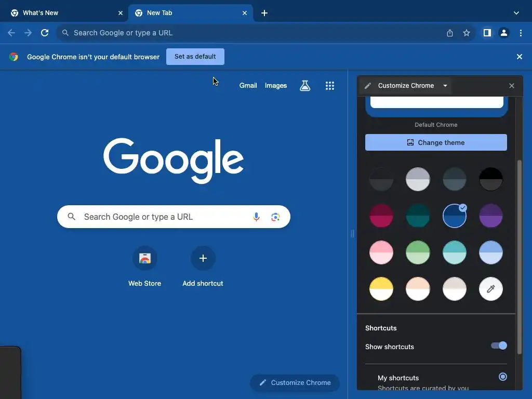
Task: Click Set as default button
Action: (195, 57)
